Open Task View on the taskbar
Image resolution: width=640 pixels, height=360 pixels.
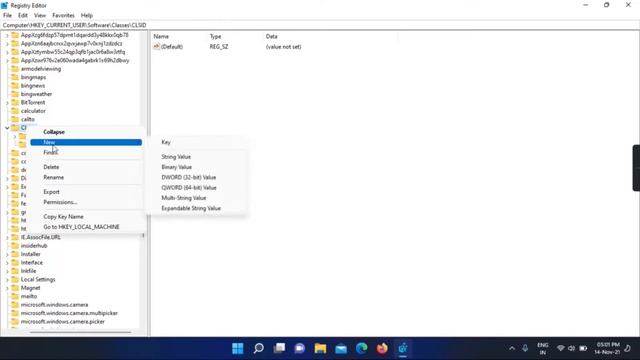coord(279,348)
